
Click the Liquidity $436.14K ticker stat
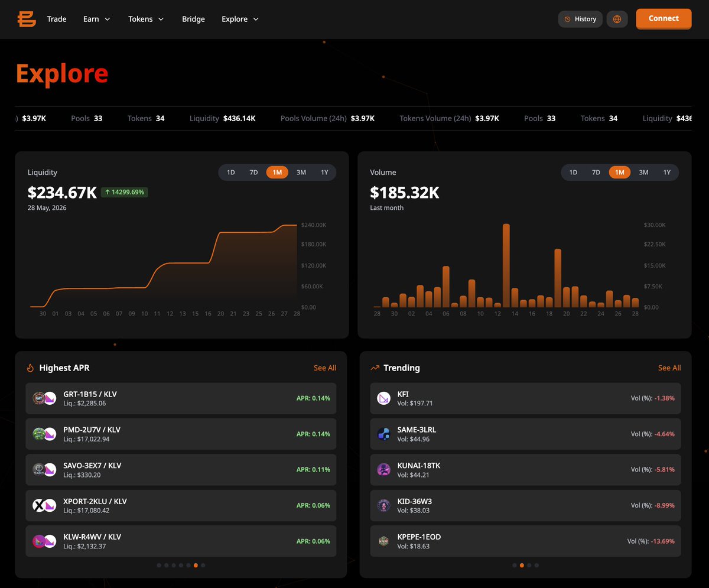pyautogui.click(x=223, y=118)
